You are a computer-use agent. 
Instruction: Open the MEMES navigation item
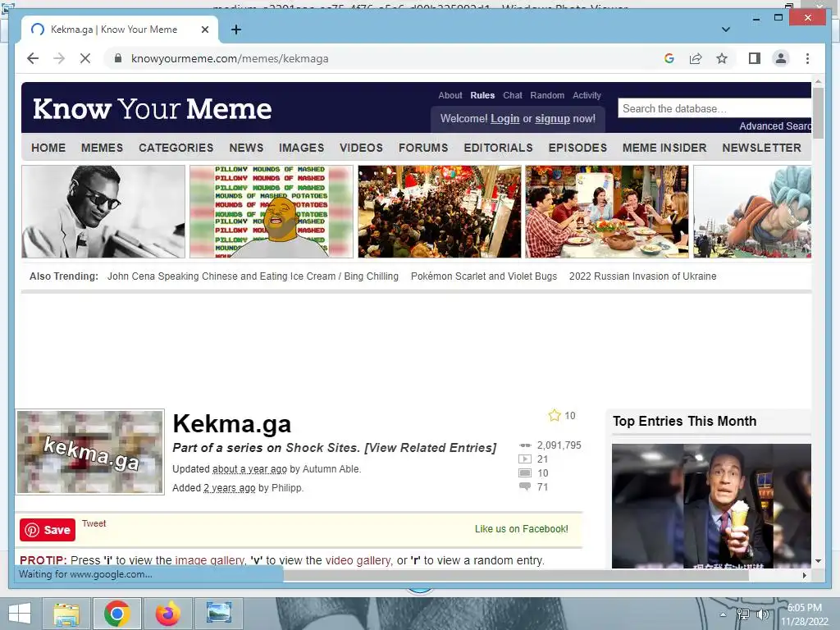point(102,148)
